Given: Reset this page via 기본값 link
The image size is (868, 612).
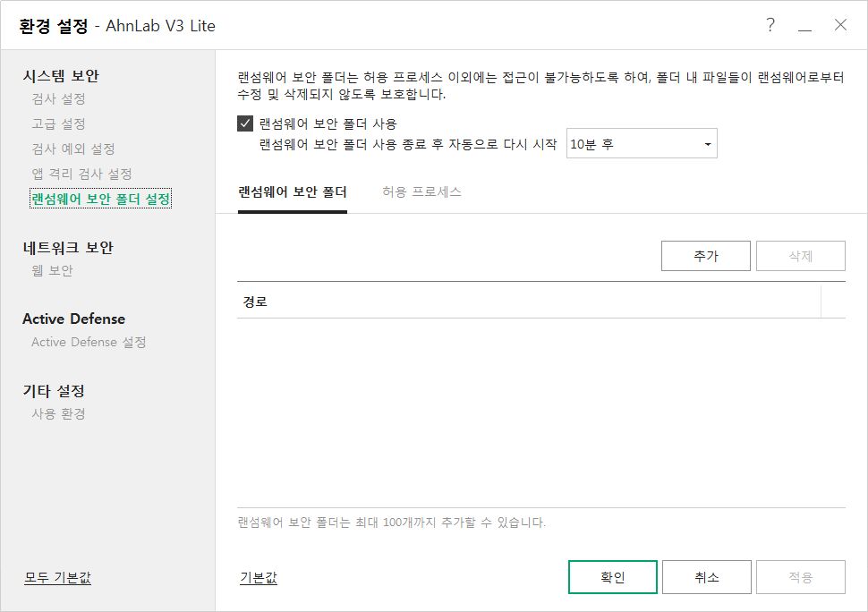Looking at the screenshot, I should pyautogui.click(x=259, y=578).
